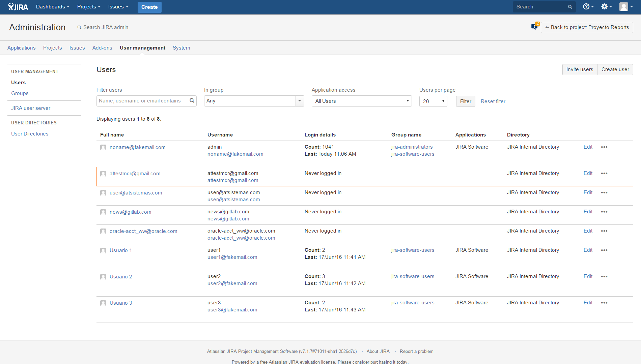This screenshot has height=364, width=641.
Task: Click avatar icon beside Usuario 3
Action: coord(103,303)
